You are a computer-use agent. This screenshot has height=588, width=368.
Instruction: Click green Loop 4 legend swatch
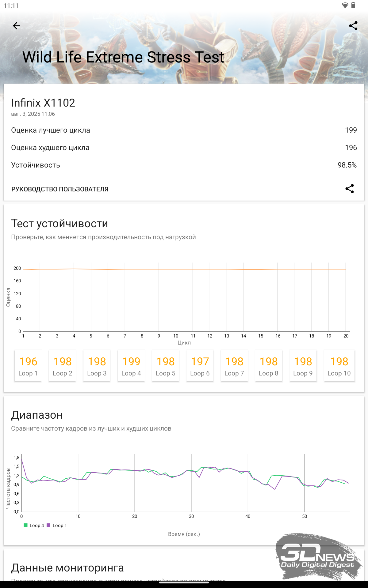pos(26,525)
